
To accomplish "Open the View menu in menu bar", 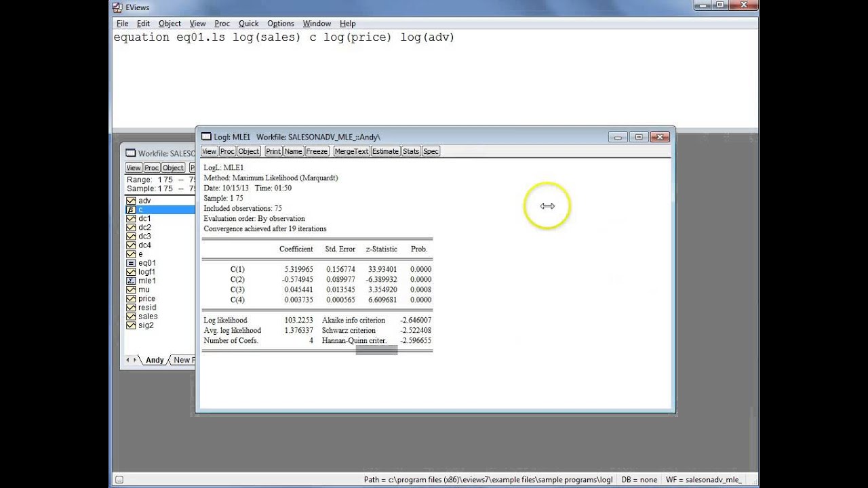I will click(x=197, y=24).
